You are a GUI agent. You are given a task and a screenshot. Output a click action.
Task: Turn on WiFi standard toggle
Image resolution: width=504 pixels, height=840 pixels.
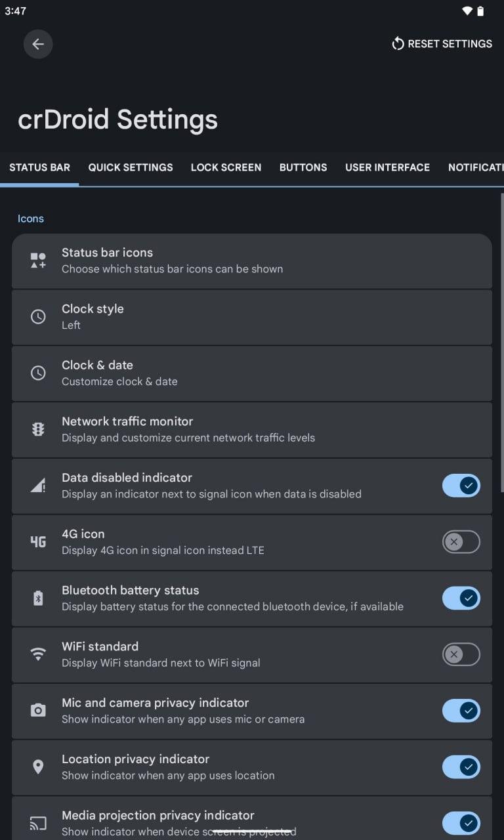(x=461, y=654)
